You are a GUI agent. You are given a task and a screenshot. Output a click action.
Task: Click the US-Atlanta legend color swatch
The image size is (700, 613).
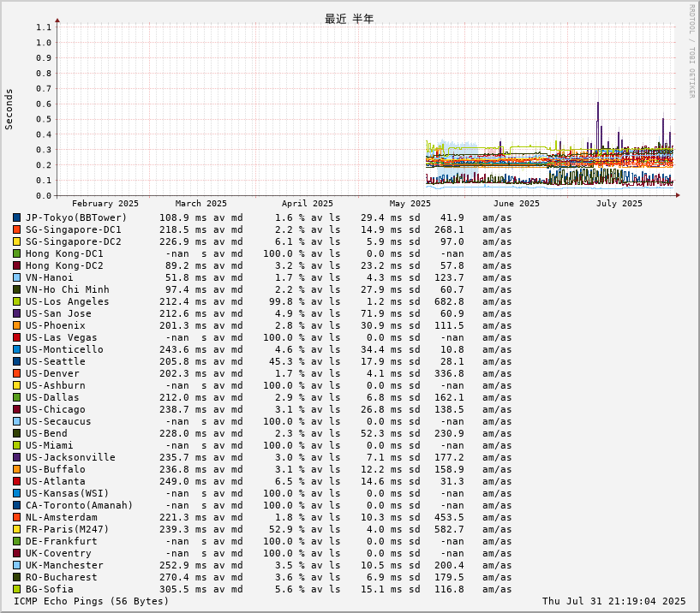(16, 481)
